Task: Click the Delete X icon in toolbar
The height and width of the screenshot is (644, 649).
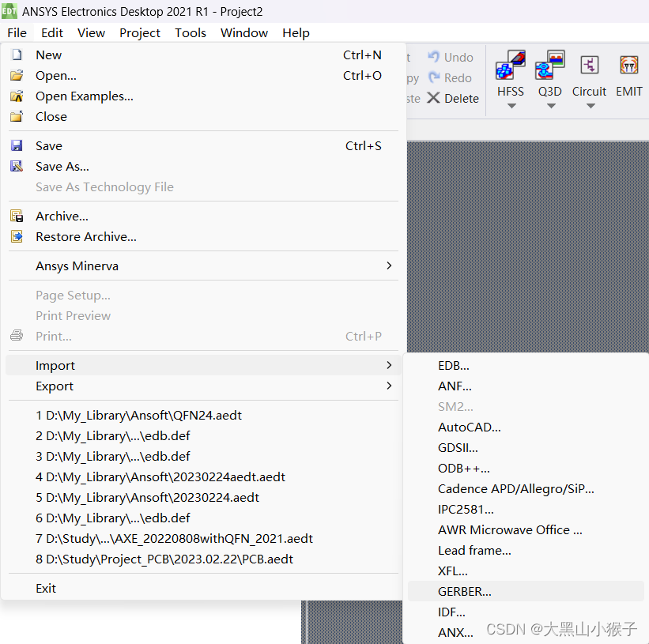Action: point(433,98)
